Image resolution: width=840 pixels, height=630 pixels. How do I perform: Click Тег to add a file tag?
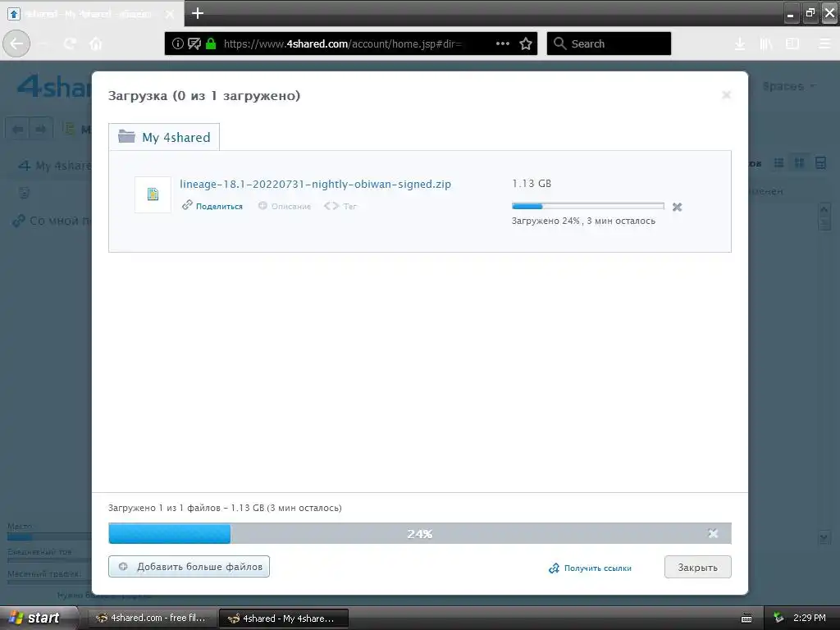(x=340, y=206)
